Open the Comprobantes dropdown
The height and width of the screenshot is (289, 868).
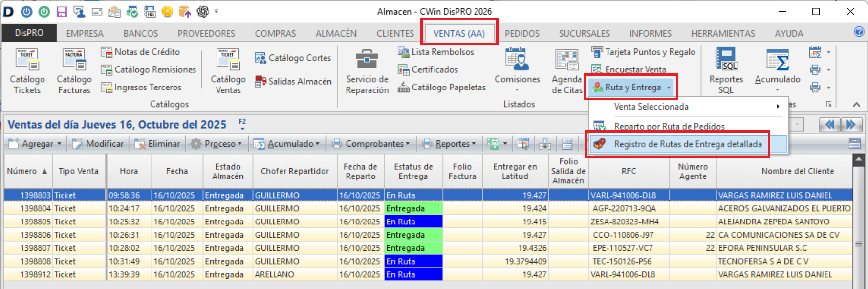pos(370,144)
